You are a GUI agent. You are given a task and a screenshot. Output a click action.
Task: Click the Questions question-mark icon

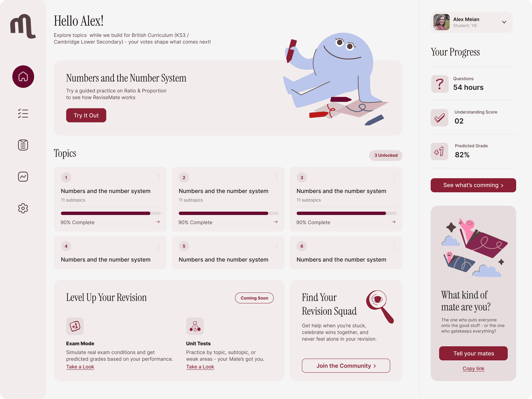point(440,84)
